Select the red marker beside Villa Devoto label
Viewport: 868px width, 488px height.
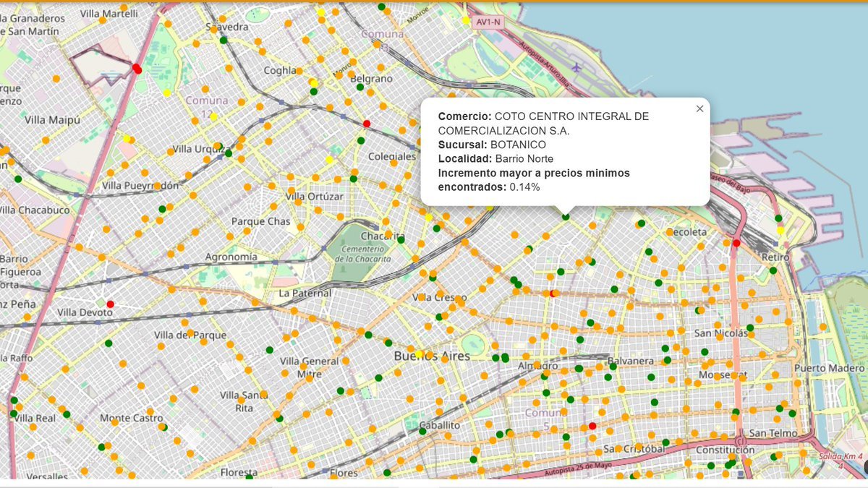(x=110, y=304)
